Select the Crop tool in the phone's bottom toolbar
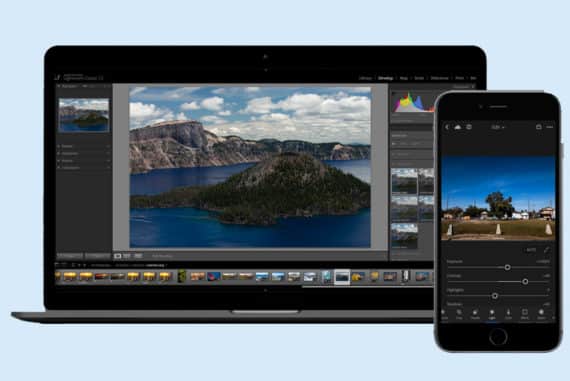The width and height of the screenshot is (570, 381). (x=459, y=314)
